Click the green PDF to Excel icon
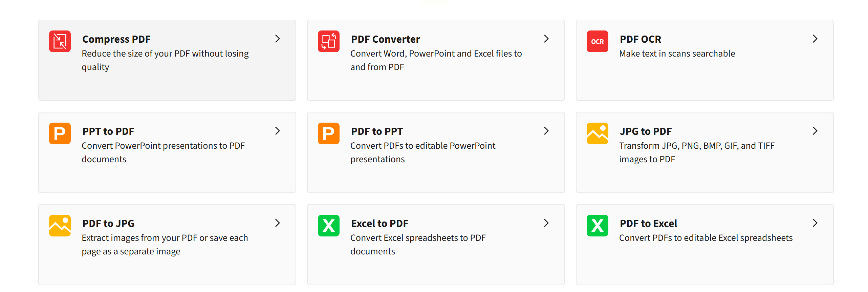Image resolution: width=868 pixels, height=292 pixels. tap(597, 226)
